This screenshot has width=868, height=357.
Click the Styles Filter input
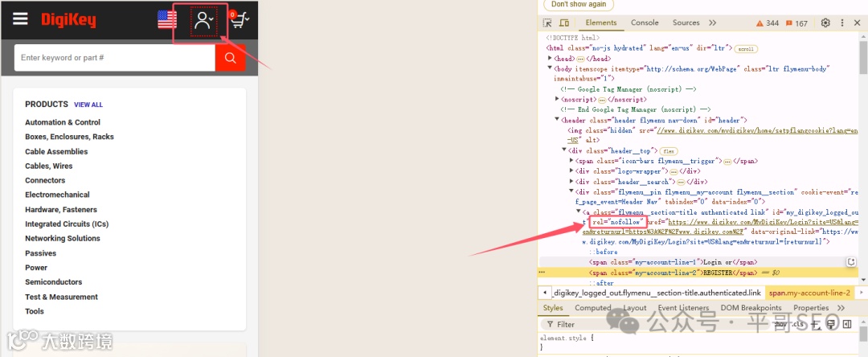point(656,324)
